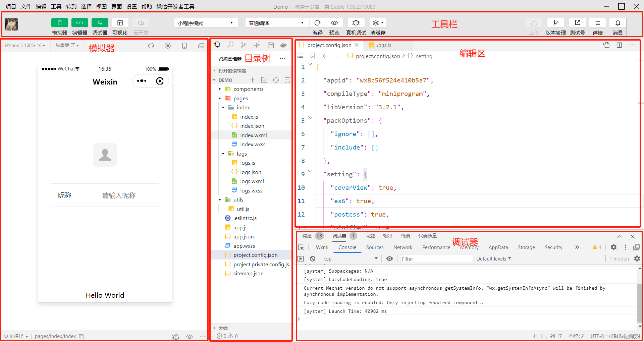Split the editor with the split icon
The width and height of the screenshot is (644, 342).
point(619,45)
